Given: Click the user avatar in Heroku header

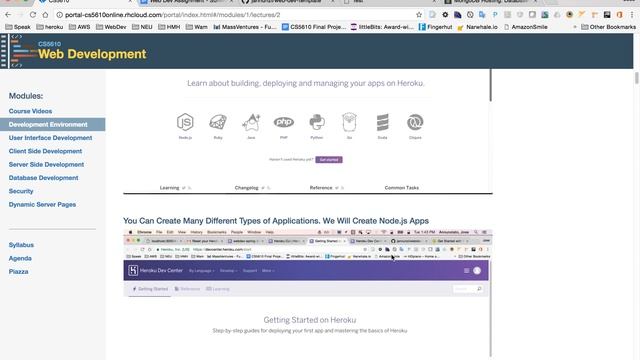Looking at the screenshot, I should [477, 271].
